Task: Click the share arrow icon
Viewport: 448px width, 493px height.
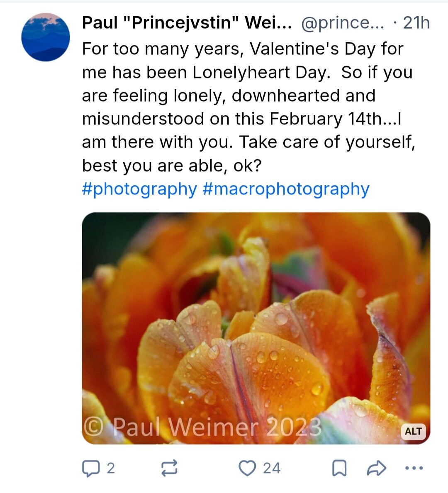Action: 376,469
